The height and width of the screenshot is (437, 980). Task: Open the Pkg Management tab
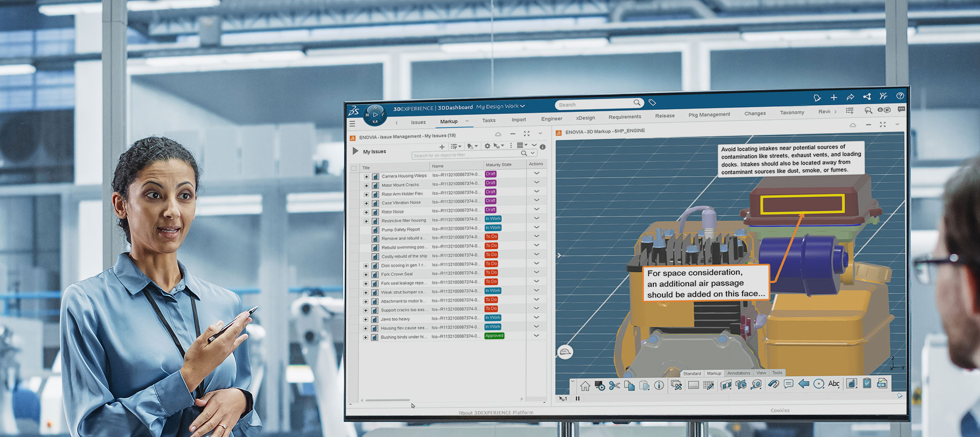(x=709, y=115)
